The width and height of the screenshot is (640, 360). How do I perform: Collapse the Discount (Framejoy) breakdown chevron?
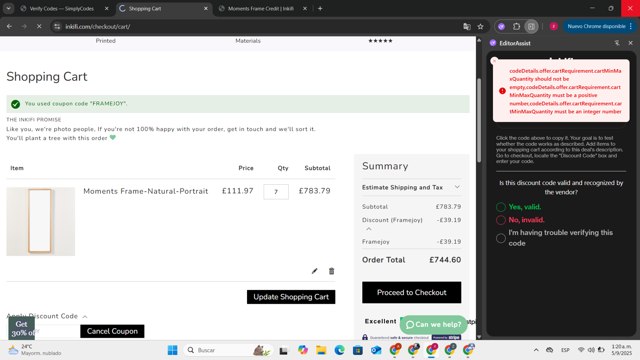(369, 229)
